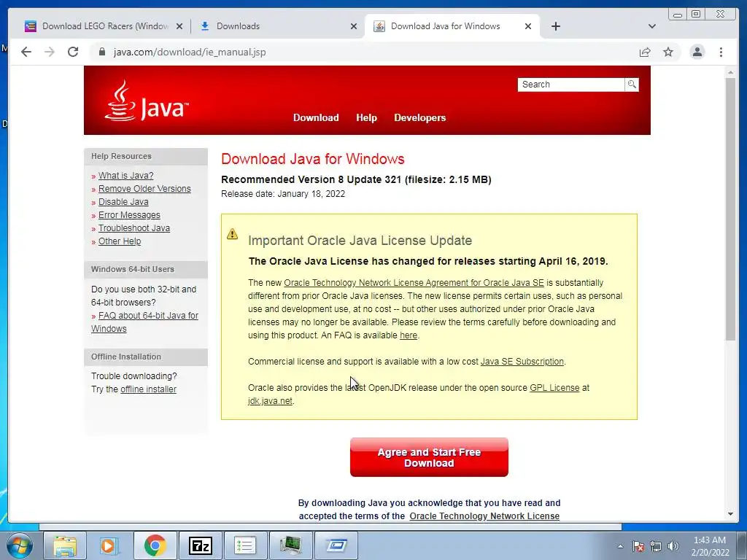Click the Action Center flag icon
747x560 pixels.
coord(638,546)
